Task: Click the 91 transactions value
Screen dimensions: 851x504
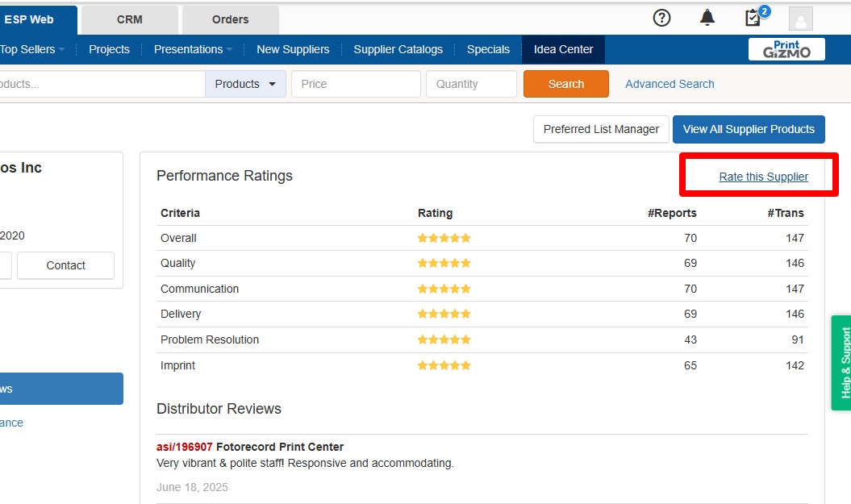Action: coord(797,339)
